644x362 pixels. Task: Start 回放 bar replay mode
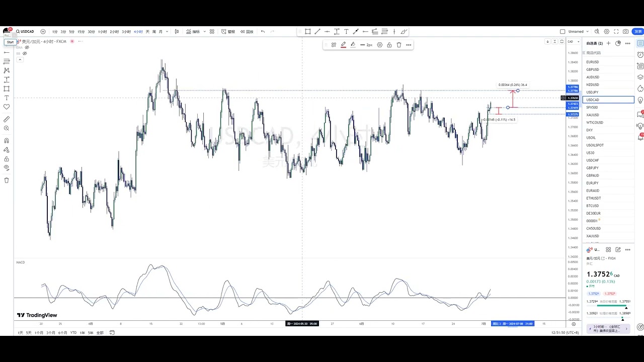click(x=247, y=32)
